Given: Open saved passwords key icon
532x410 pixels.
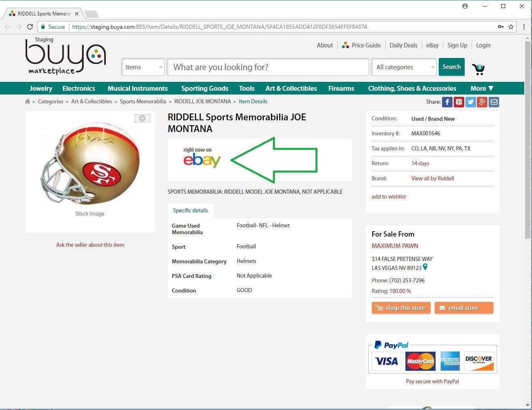Looking at the screenshot, I should (x=501, y=27).
